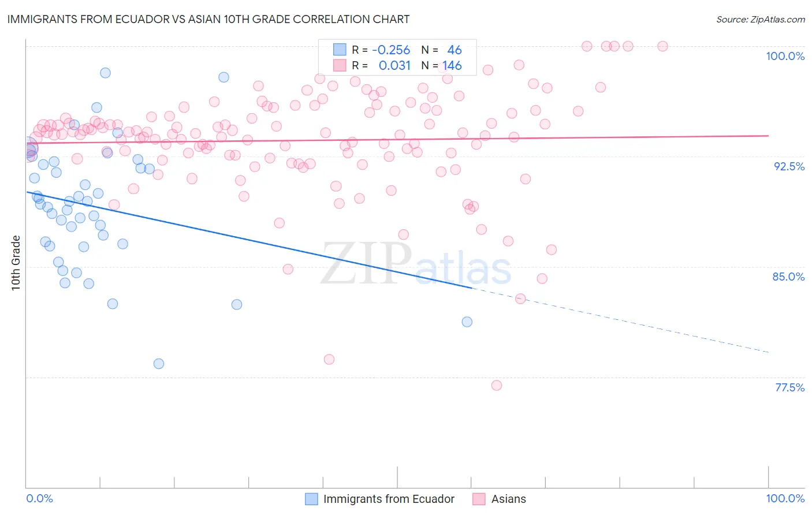Click the pink swatch beside R = 0.031
This screenshot has height=515, width=812.
pyautogui.click(x=339, y=65)
